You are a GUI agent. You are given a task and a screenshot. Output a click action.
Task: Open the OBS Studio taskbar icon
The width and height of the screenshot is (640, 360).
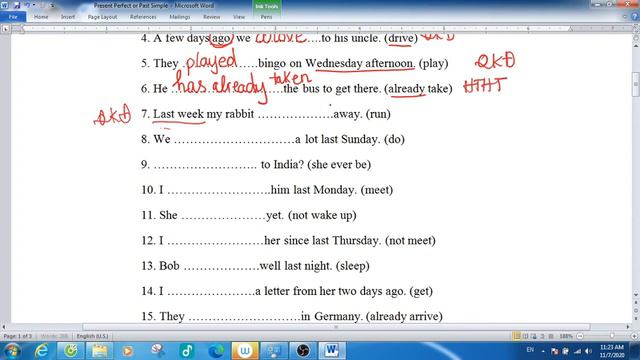coord(303,351)
